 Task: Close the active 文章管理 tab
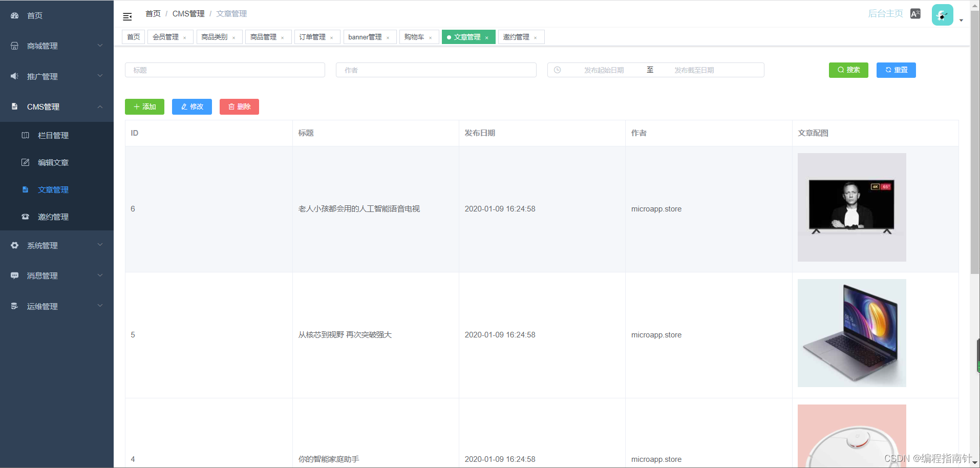pyautogui.click(x=487, y=37)
